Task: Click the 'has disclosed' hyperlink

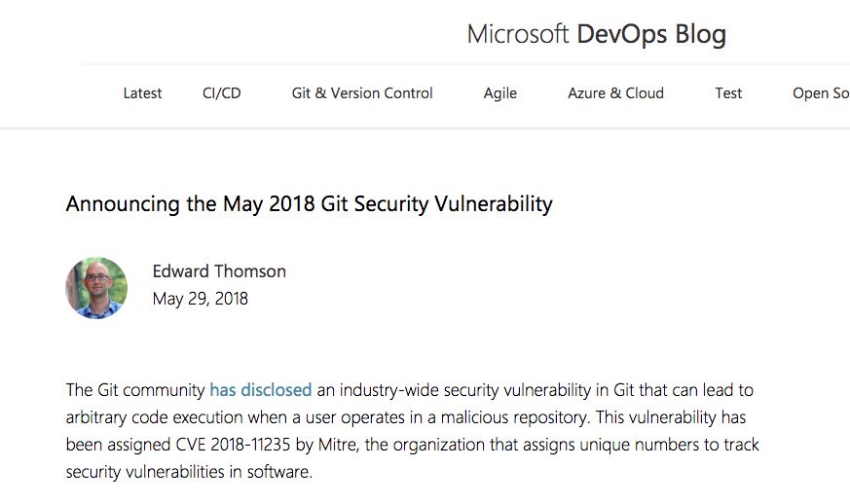Action: [261, 389]
